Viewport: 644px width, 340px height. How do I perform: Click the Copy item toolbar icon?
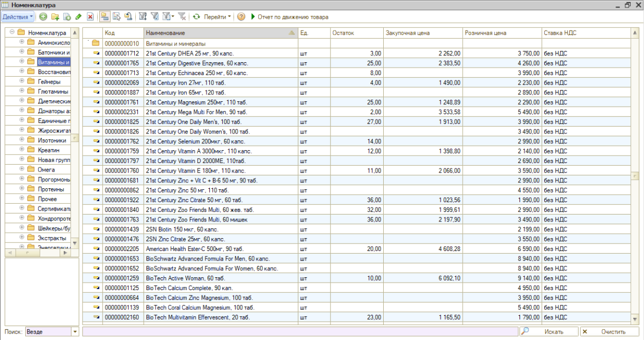[67, 17]
